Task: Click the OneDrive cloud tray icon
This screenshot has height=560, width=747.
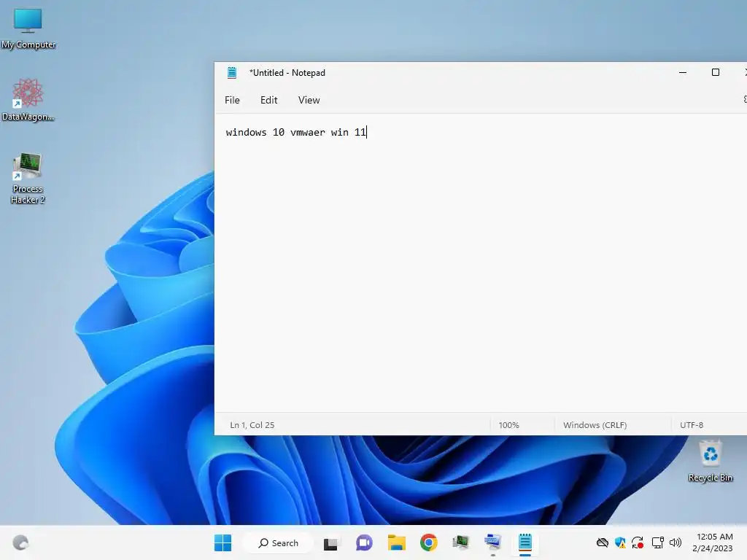Action: (x=602, y=542)
